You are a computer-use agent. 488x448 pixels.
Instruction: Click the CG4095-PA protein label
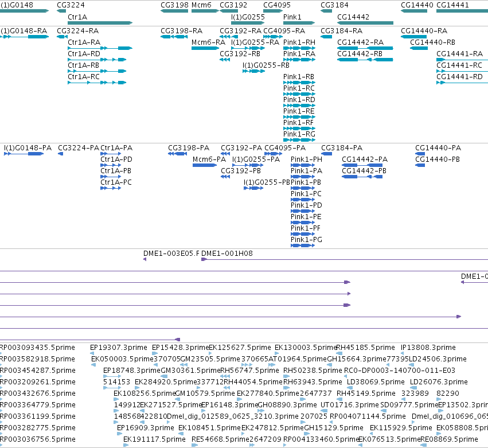coord(285,148)
